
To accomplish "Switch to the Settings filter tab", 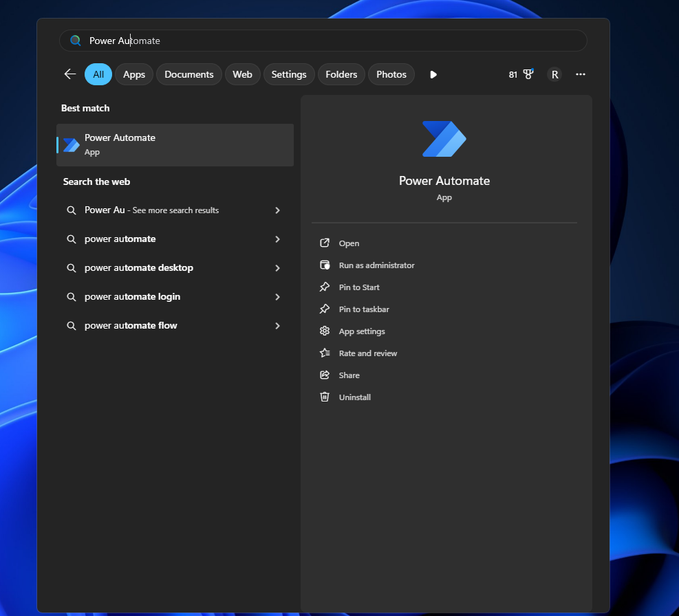I will [289, 74].
